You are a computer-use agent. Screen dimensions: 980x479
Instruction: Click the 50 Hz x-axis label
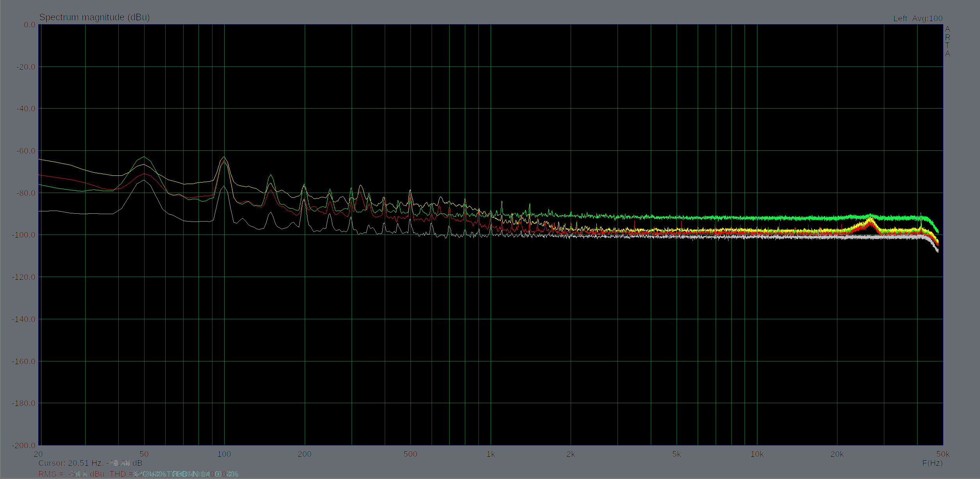[144, 454]
